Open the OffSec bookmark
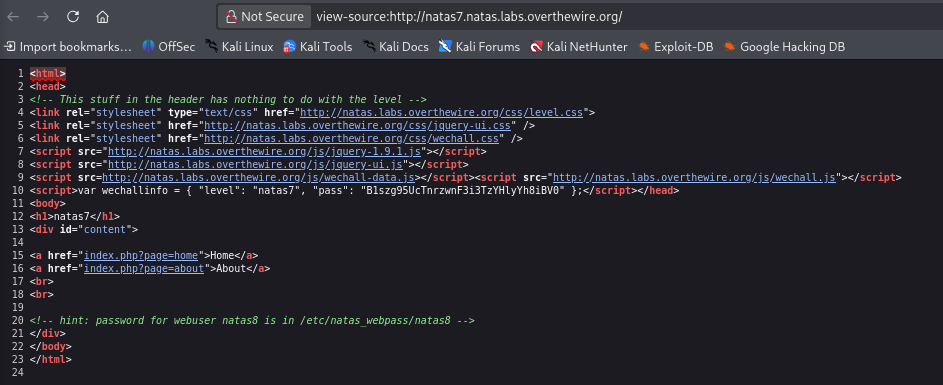The image size is (943, 385). pos(169,46)
